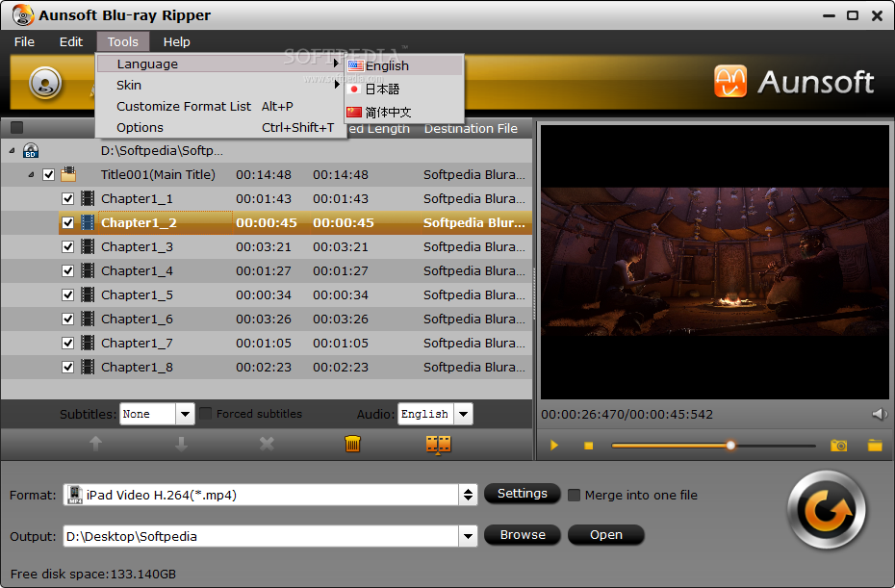Open the Format selector spinner arrows
The height and width of the screenshot is (588, 895).
pos(468,495)
